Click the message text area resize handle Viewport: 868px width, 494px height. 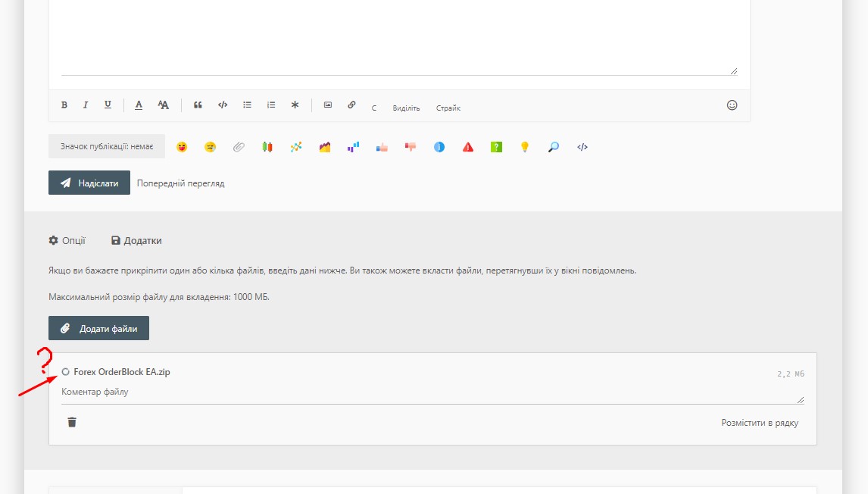pyautogui.click(x=734, y=71)
